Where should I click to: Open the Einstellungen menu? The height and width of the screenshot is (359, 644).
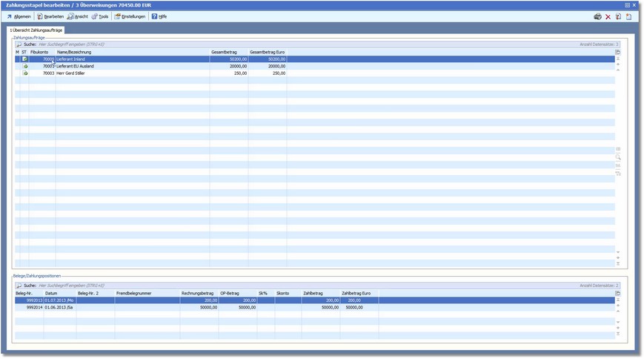pyautogui.click(x=130, y=16)
